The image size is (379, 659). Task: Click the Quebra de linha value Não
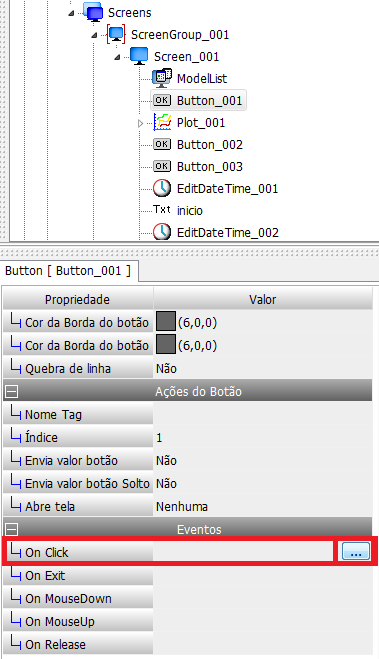coord(166,369)
